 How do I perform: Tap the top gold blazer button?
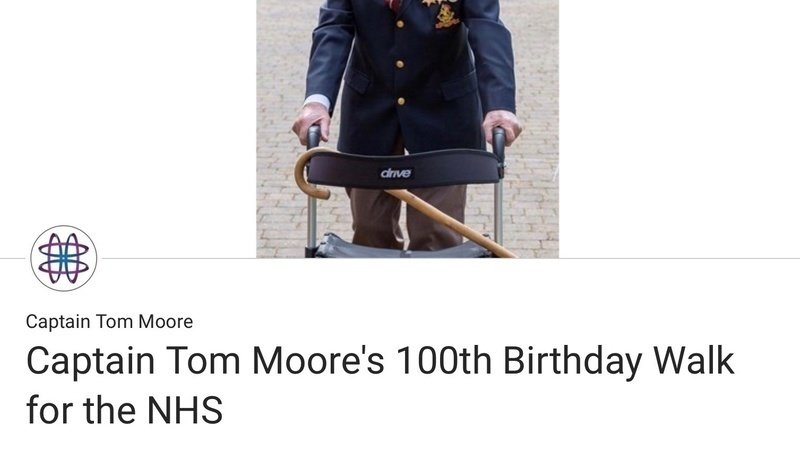coord(400,24)
